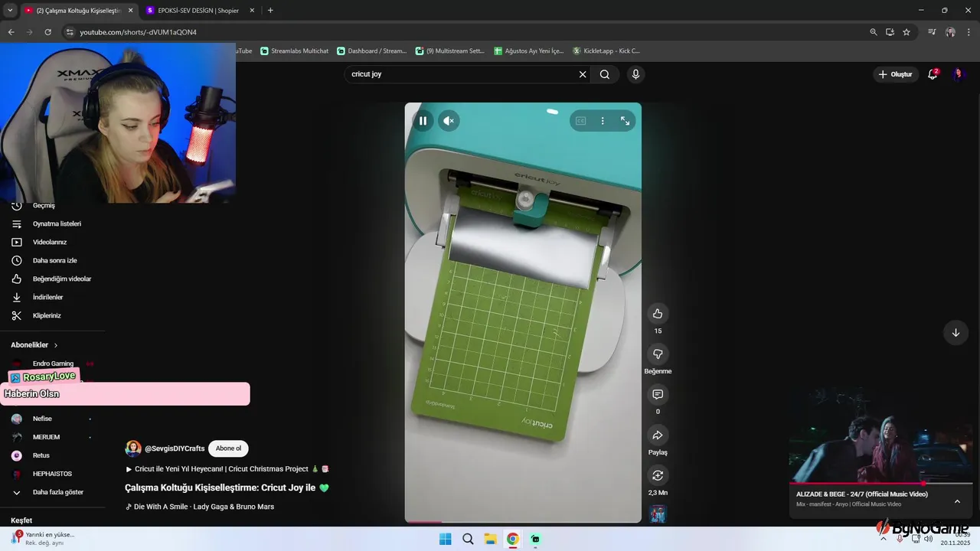Open the Short's three-dot options menu
980x551 pixels.
tap(603, 121)
